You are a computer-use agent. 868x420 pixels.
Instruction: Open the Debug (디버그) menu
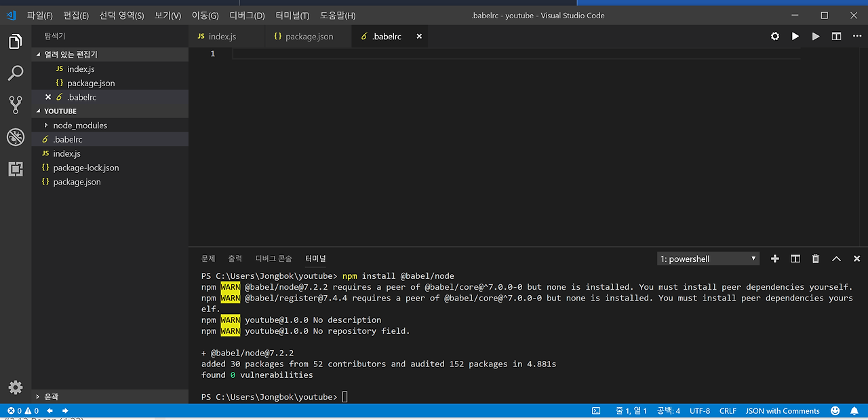(x=248, y=16)
